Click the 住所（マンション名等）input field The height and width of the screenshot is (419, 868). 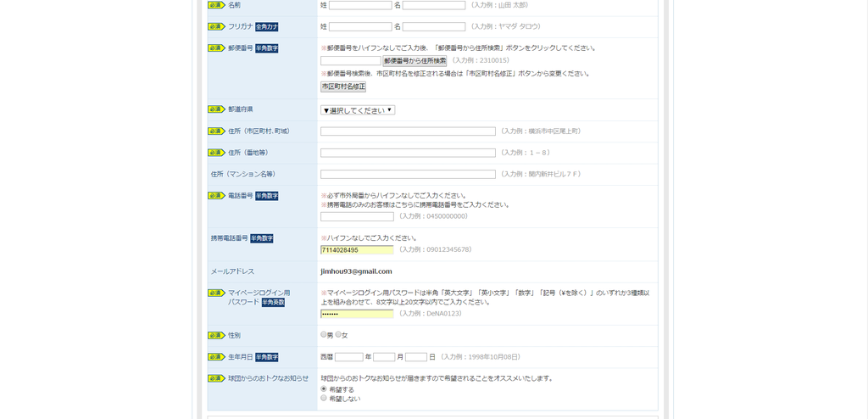click(x=408, y=175)
